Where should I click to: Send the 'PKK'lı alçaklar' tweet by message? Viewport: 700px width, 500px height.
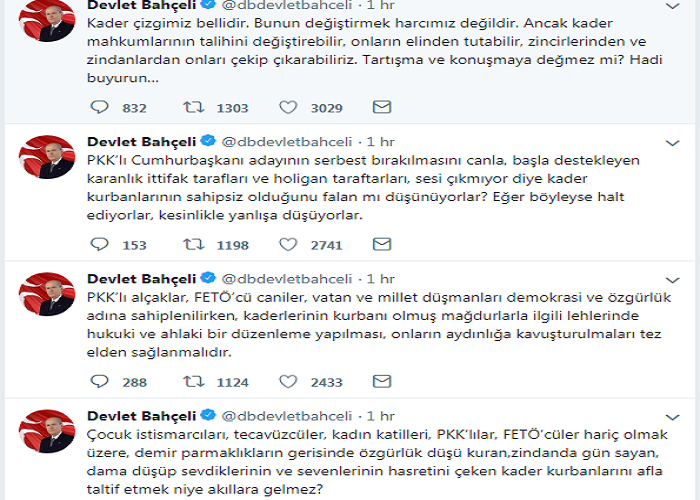[381, 381]
